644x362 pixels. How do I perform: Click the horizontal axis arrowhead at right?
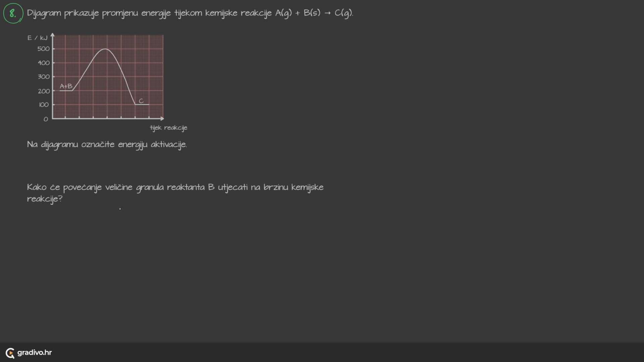coord(162,118)
